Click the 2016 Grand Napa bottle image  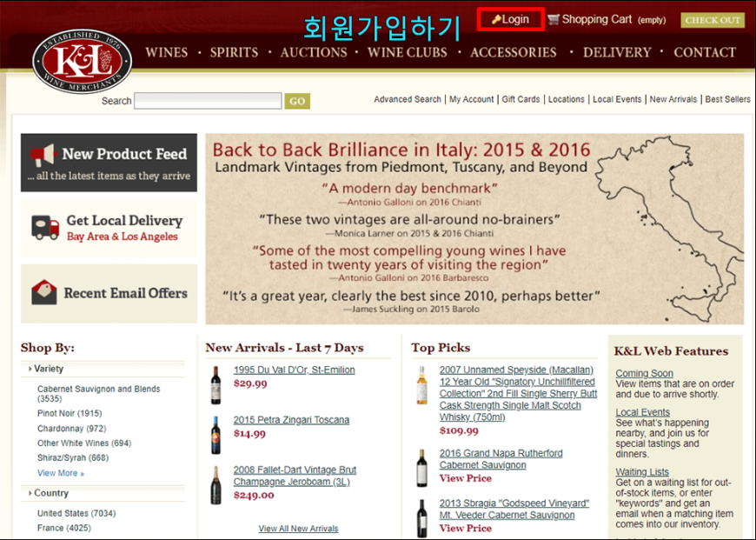421,468
